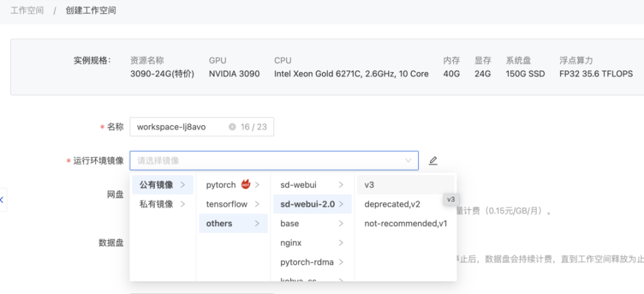Click the edit pencil icon beside image selector
This screenshot has width=644, height=294.
coord(433,161)
